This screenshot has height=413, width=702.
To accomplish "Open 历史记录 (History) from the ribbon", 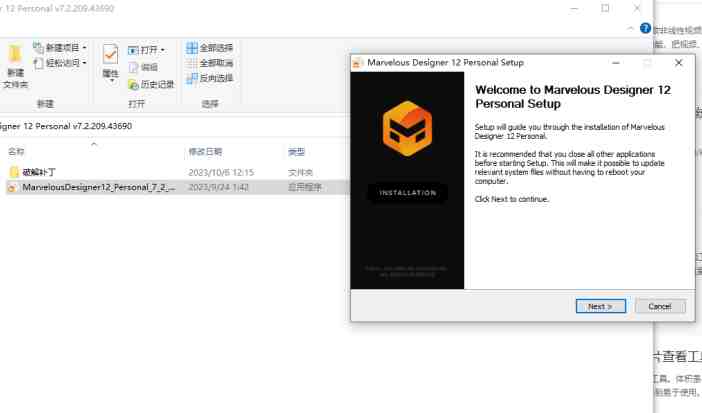I will pyautogui.click(x=150, y=84).
